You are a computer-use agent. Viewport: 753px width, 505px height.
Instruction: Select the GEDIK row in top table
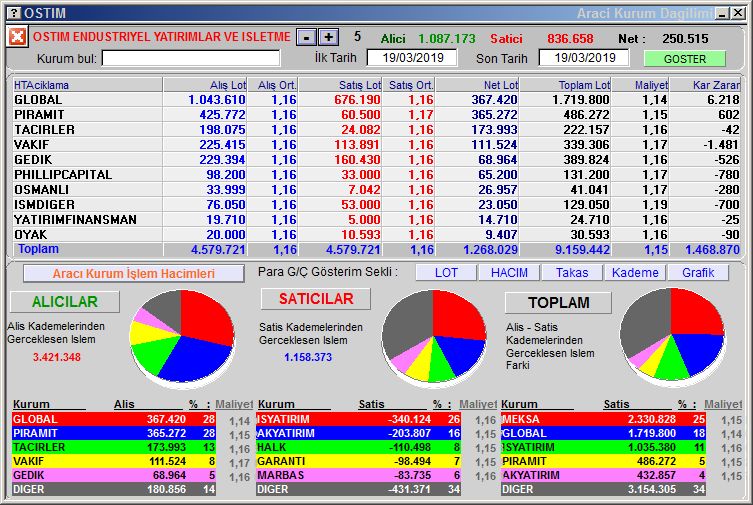point(376,159)
